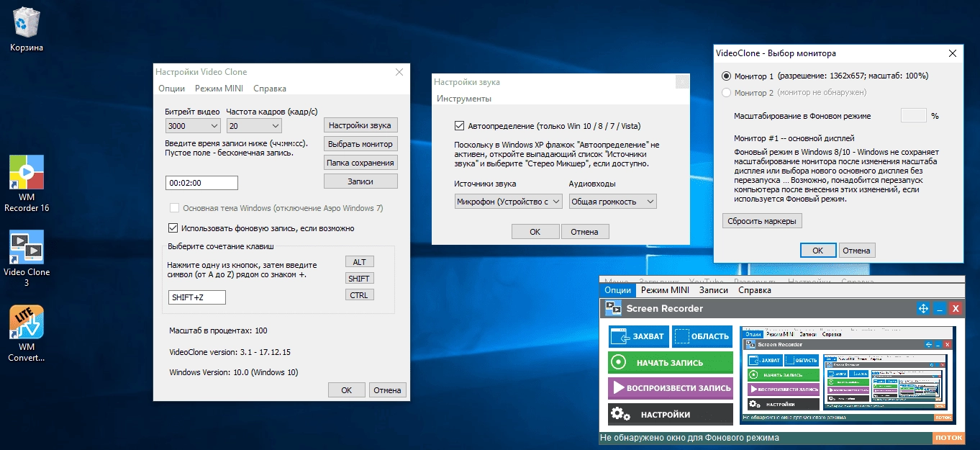Open НАСТРОЙКИ gear button in Screen Recorder
Image resolution: width=980 pixels, height=450 pixels.
pyautogui.click(x=671, y=414)
